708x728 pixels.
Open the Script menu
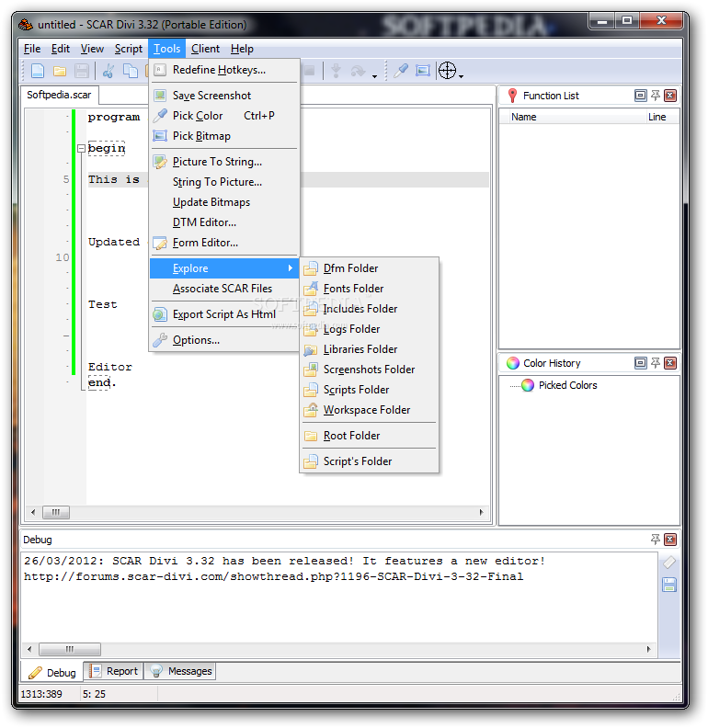click(128, 49)
